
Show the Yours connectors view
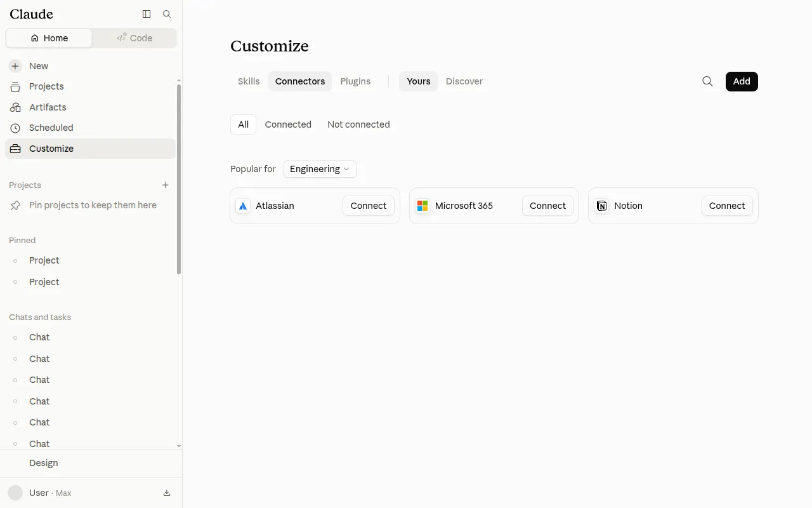[419, 81]
